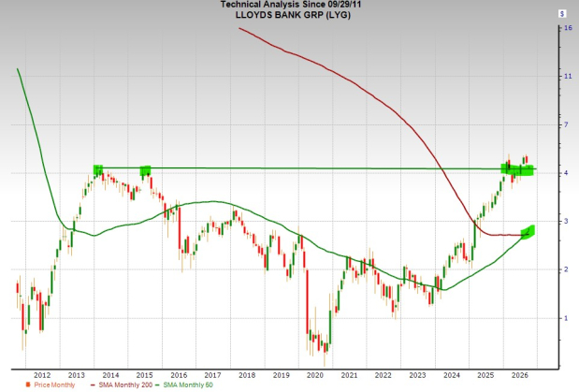Click the 'SMA Monthly 50' legend label
The height and width of the screenshot is (392, 579).
click(188, 385)
